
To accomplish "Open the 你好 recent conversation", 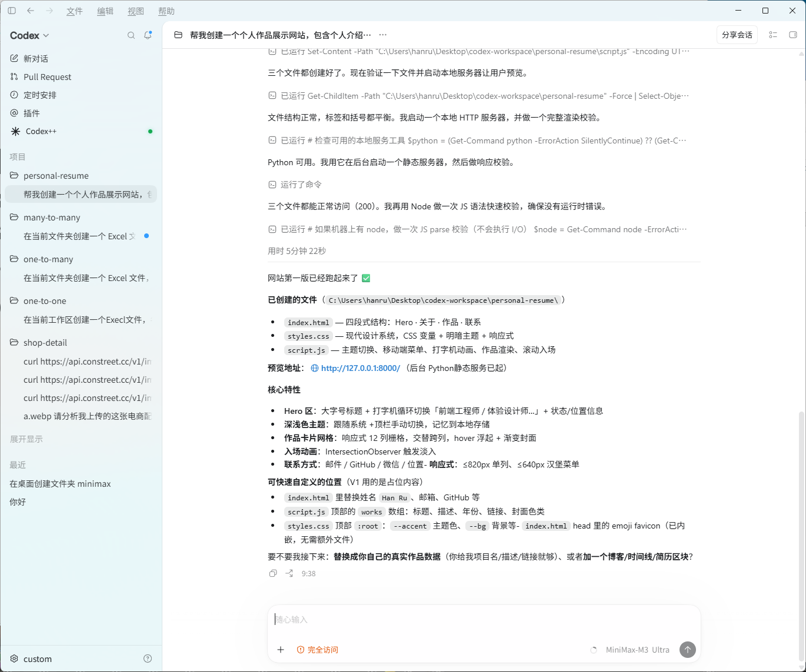I will [x=81, y=502].
